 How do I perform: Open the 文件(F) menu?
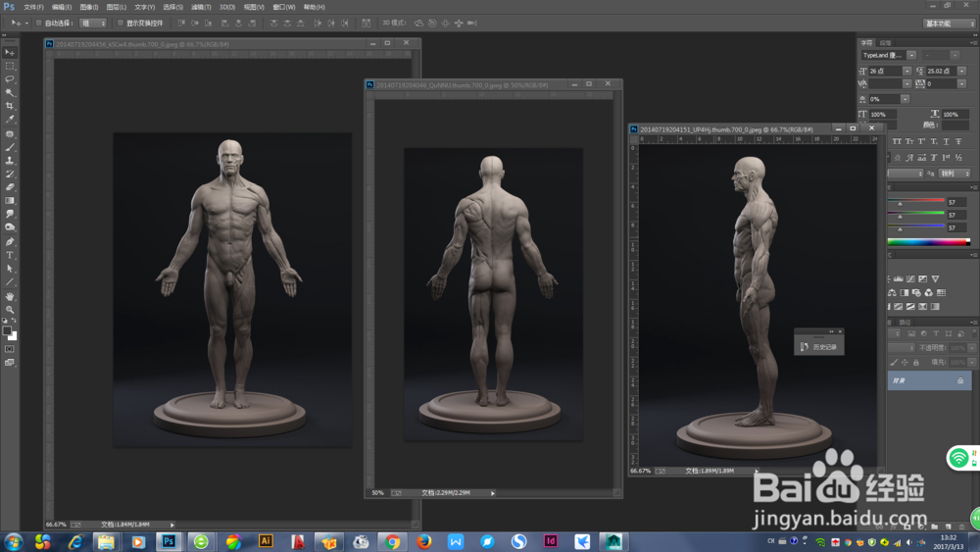click(33, 7)
